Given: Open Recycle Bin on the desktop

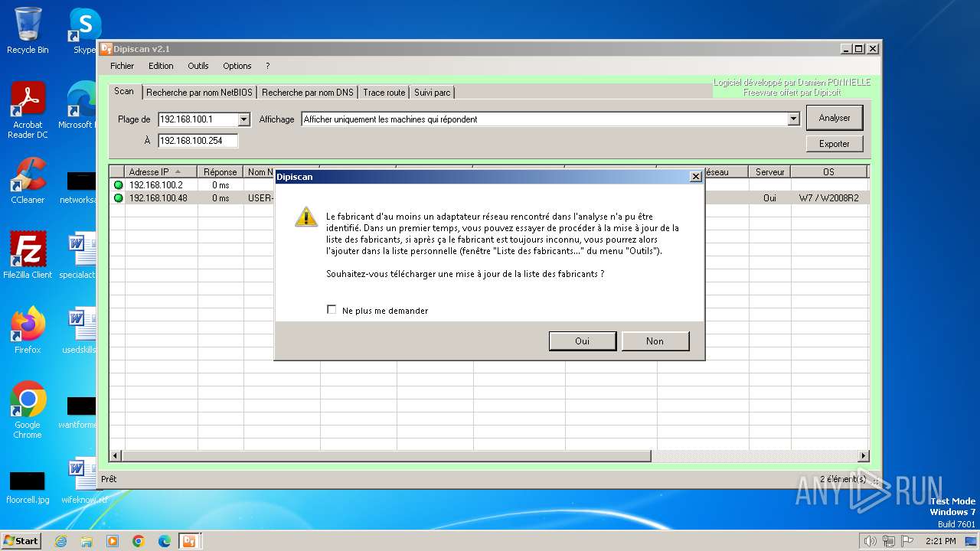Looking at the screenshot, I should click(28, 31).
